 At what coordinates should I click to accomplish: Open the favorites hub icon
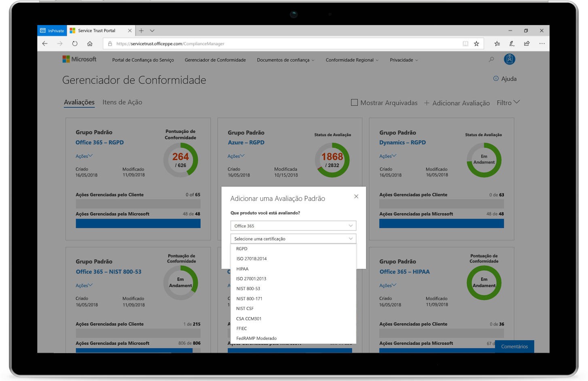click(x=497, y=44)
